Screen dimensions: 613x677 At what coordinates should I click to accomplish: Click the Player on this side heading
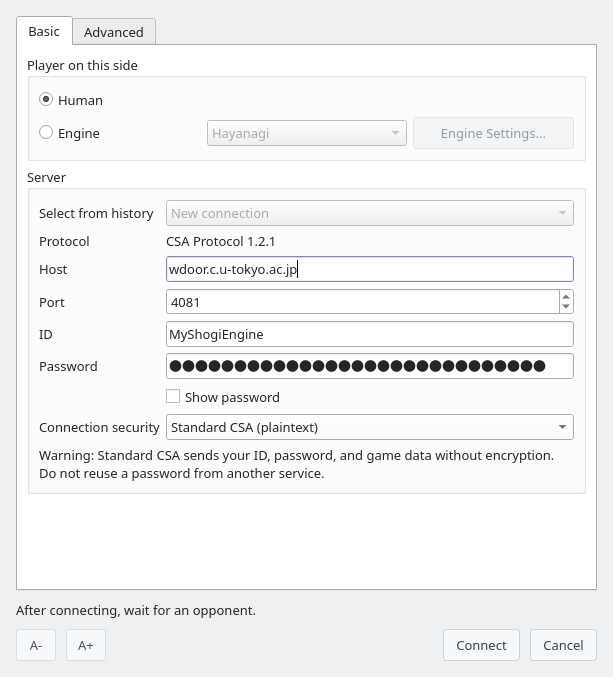tap(82, 65)
